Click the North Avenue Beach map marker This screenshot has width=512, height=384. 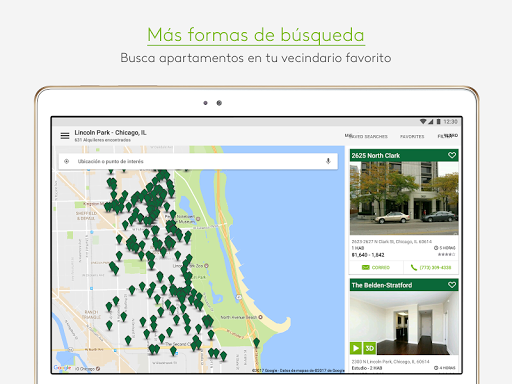[x=260, y=317]
